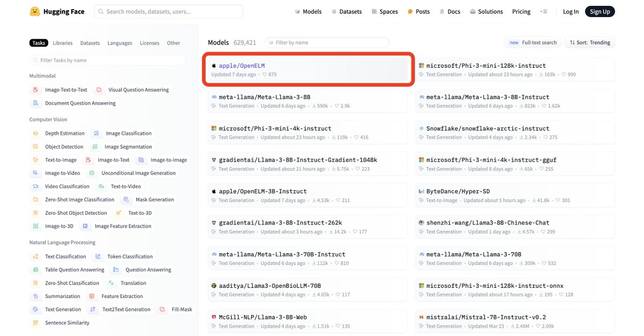Open the apple/OpenELM model card
The height and width of the screenshot is (336, 644).
[308, 70]
